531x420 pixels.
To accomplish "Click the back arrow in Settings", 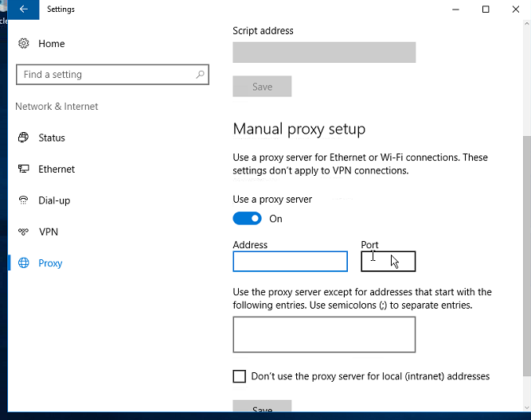I will (23, 9).
